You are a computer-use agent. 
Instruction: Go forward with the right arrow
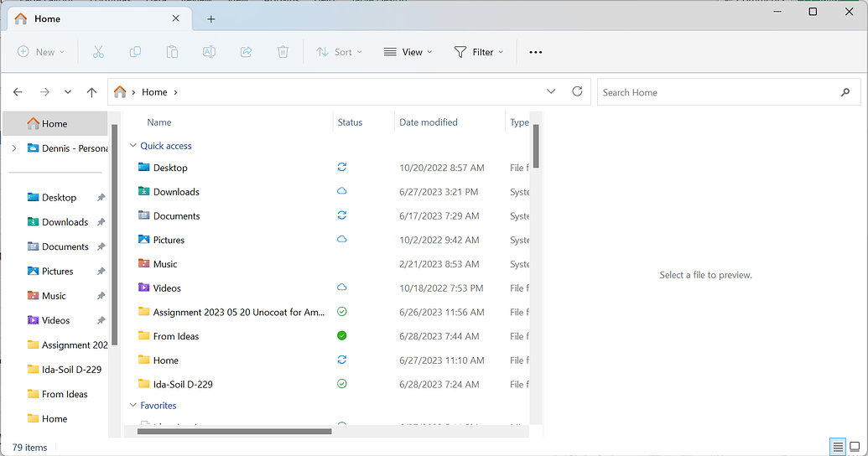pyautogui.click(x=44, y=92)
